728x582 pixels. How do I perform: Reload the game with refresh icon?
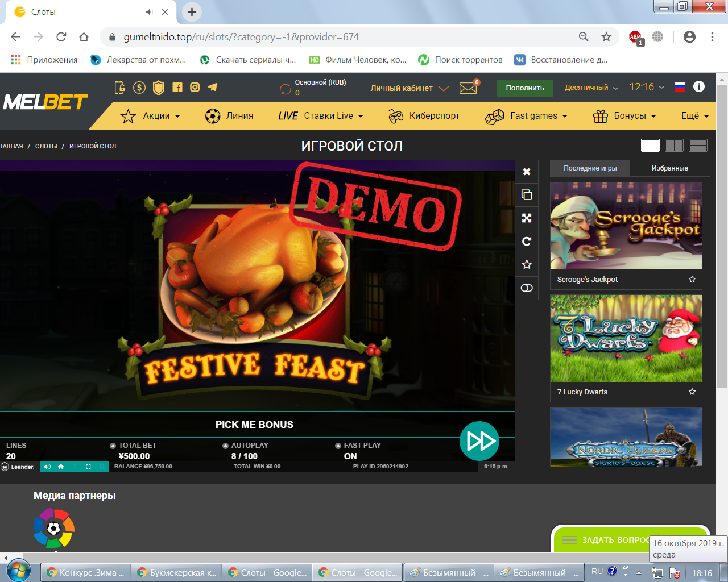pyautogui.click(x=527, y=241)
